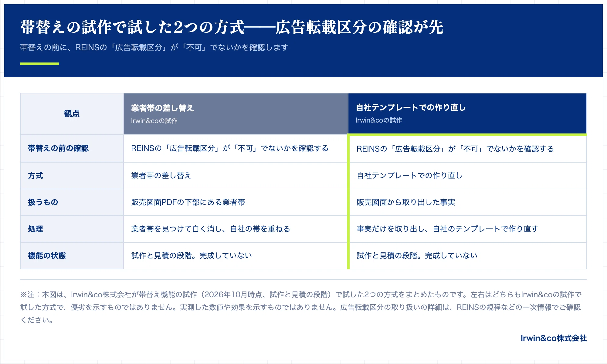Screen dimensions: 607x364
Task: Click REINS confirmation cell in 自社テンプレート column
Action: (468, 149)
